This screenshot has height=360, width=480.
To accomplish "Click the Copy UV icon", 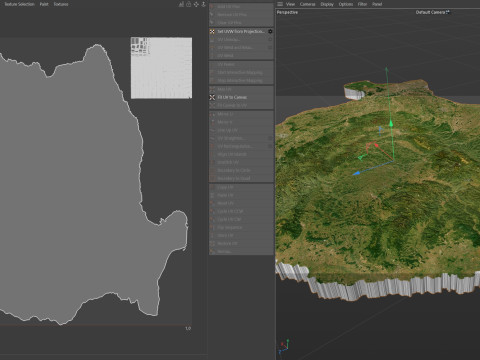I will tap(212, 187).
